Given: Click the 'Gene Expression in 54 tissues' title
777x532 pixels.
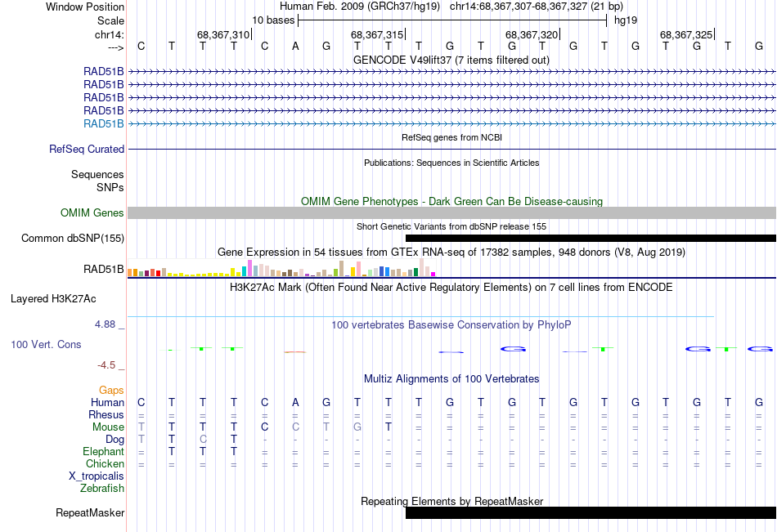Looking at the screenshot, I should point(451,253).
